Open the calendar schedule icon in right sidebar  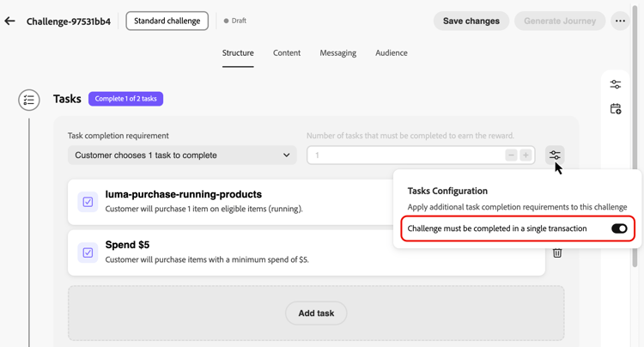pos(616,109)
